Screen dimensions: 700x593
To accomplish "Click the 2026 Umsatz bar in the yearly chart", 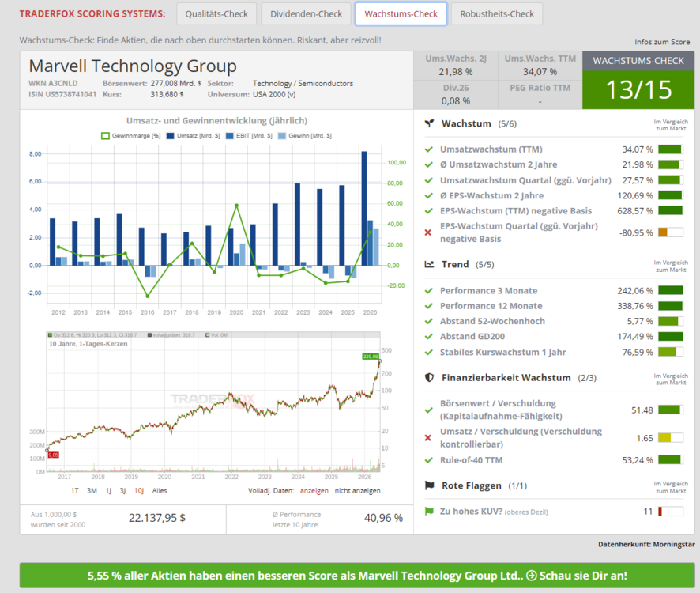I will (x=364, y=208).
